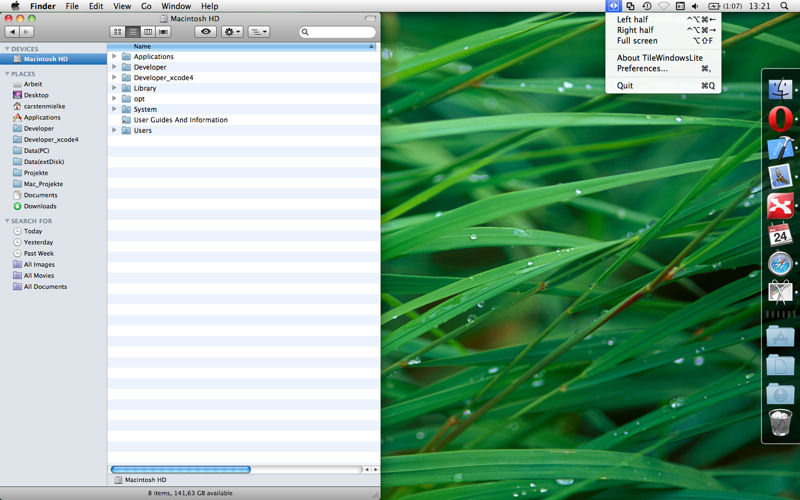Go back in Finder history
Screen dimensions: 800x500
[x=12, y=32]
